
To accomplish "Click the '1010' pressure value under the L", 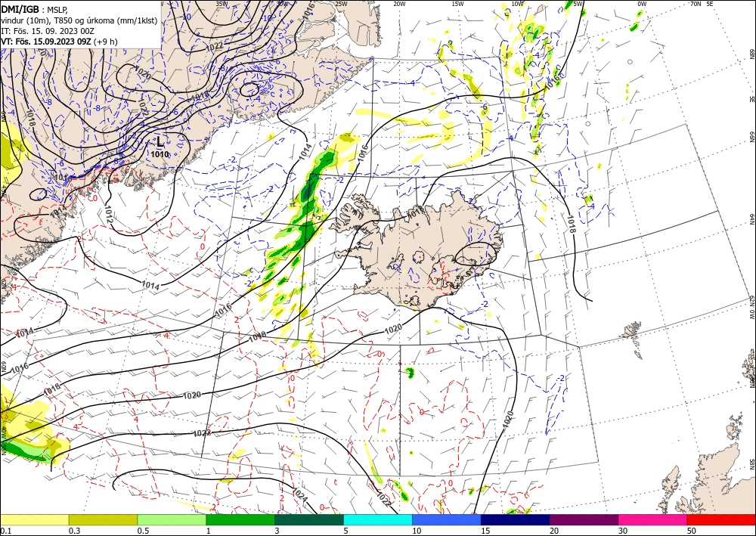I will coord(160,154).
